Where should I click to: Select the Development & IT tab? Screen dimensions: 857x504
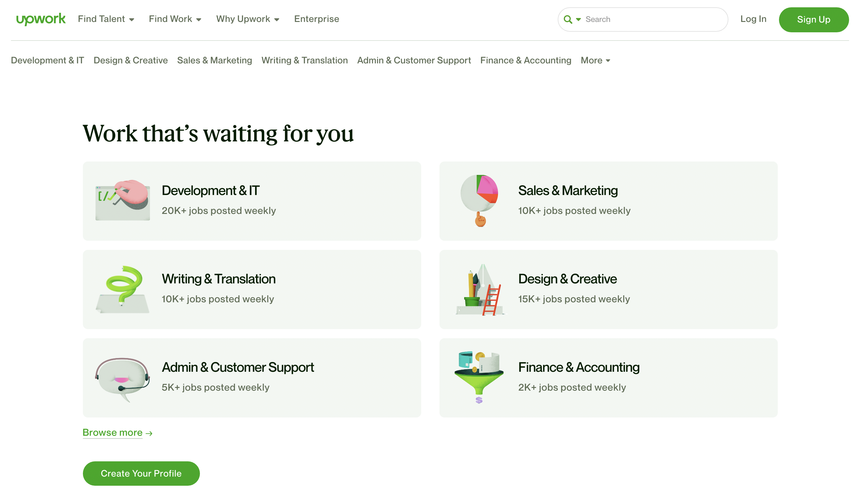[x=48, y=60]
